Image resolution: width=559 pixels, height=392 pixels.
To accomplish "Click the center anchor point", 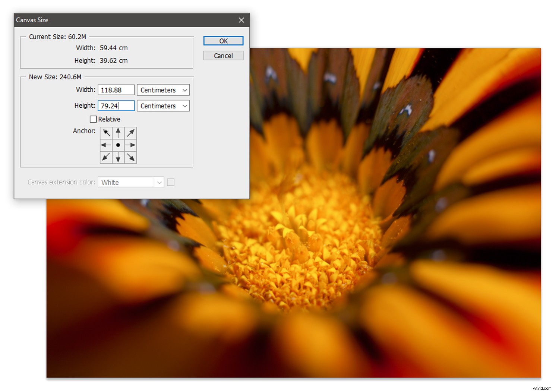I will click(118, 145).
